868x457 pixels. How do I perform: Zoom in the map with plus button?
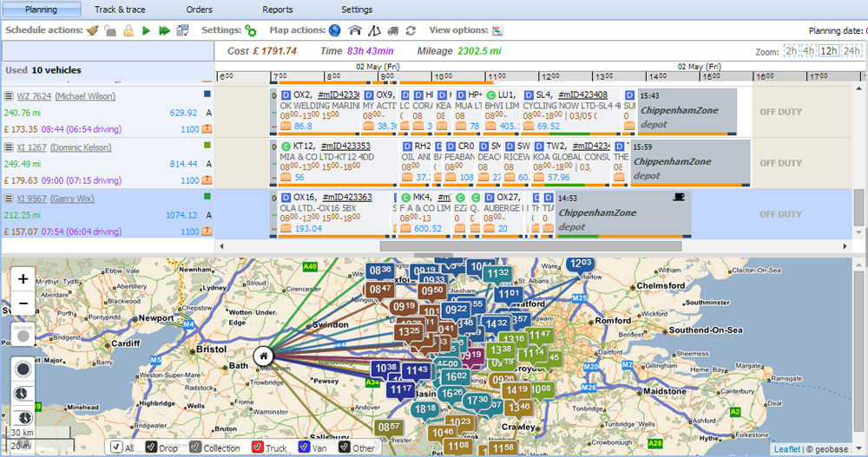coord(23,279)
